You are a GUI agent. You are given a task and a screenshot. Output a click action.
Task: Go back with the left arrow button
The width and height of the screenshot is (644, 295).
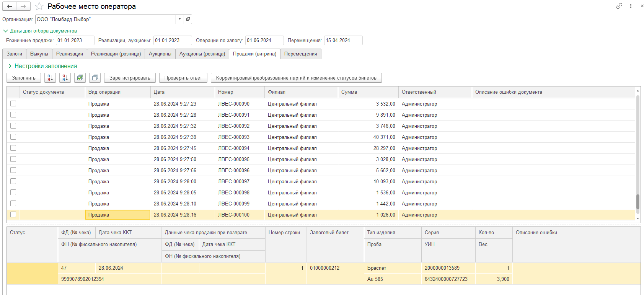point(10,6)
